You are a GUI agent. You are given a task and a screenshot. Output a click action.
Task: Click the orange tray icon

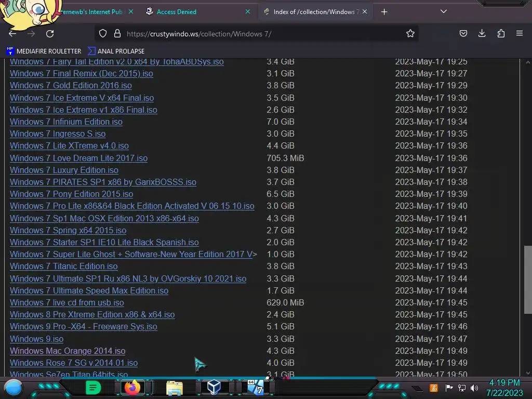click(434, 388)
